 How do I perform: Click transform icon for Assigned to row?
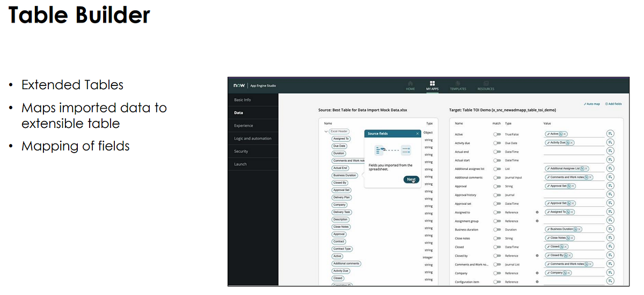[610, 212]
